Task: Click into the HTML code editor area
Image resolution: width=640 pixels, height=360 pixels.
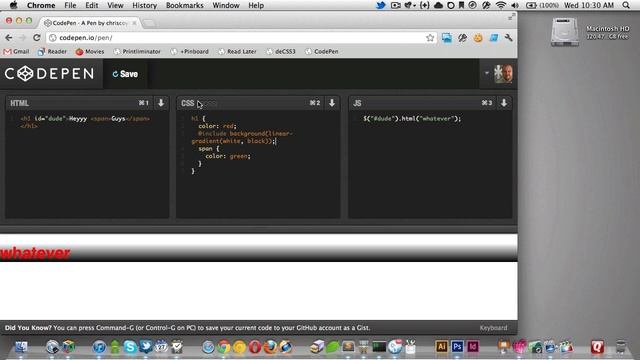Action: (x=87, y=164)
